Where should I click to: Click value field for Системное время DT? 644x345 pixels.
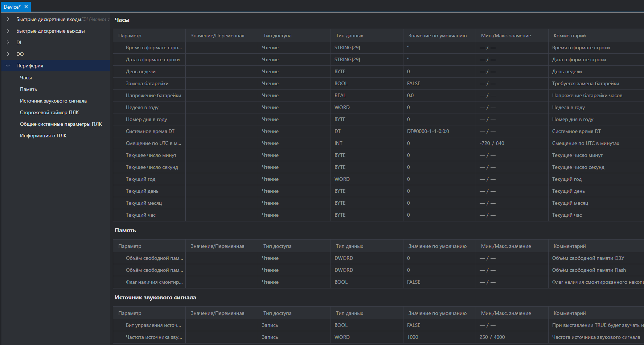click(x=222, y=131)
